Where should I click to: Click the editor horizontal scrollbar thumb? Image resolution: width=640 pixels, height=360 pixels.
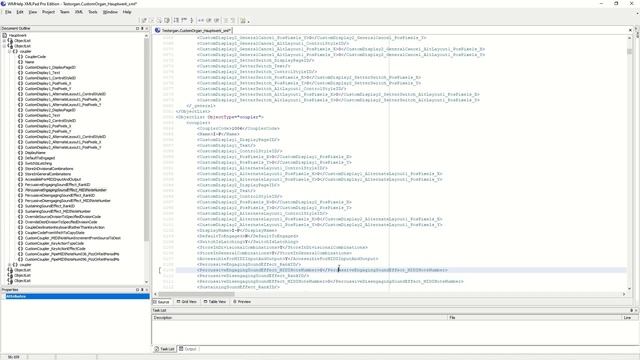click(x=196, y=294)
